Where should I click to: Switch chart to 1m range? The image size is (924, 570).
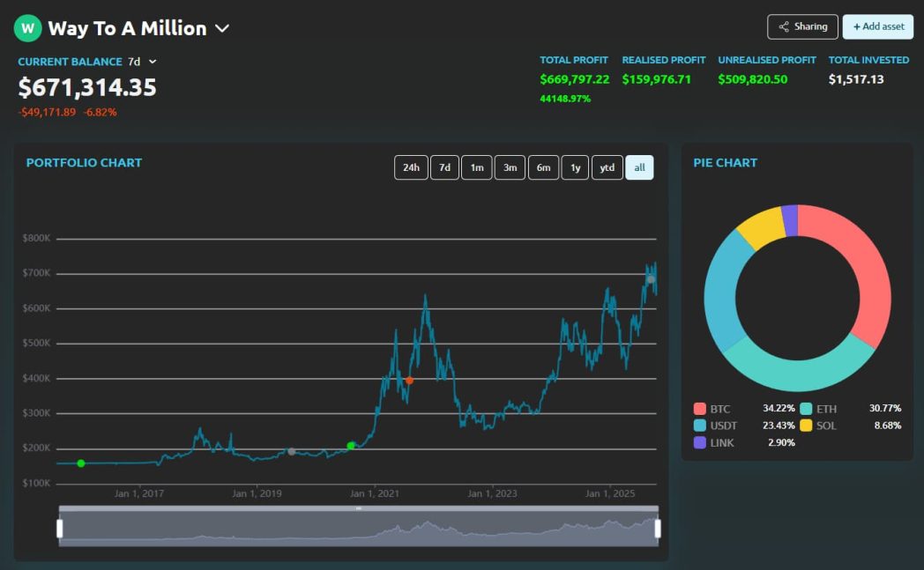coord(476,167)
